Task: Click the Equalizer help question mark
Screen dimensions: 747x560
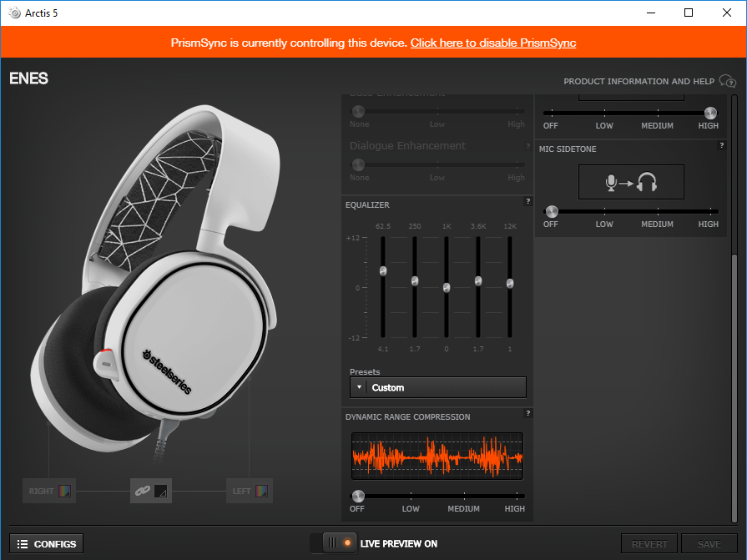Action: [527, 201]
